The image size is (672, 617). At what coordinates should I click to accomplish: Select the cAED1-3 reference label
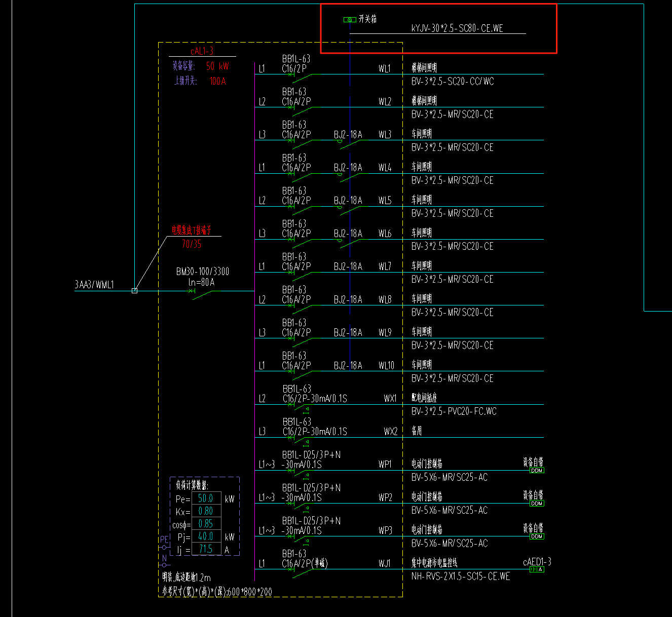coord(537,562)
